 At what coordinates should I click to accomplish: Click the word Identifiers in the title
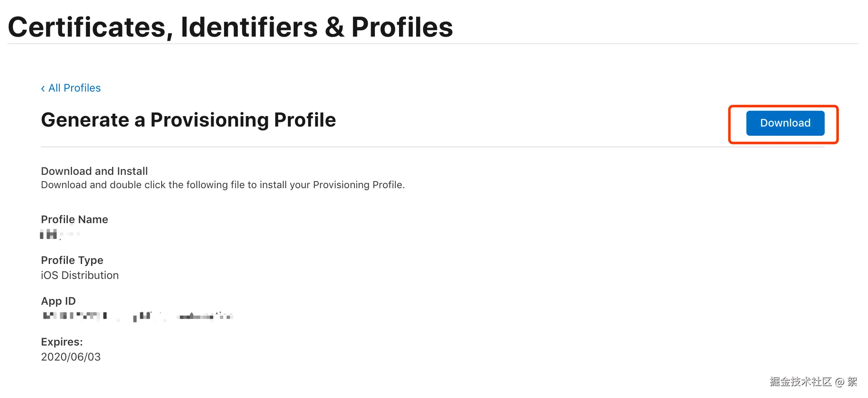click(x=249, y=27)
